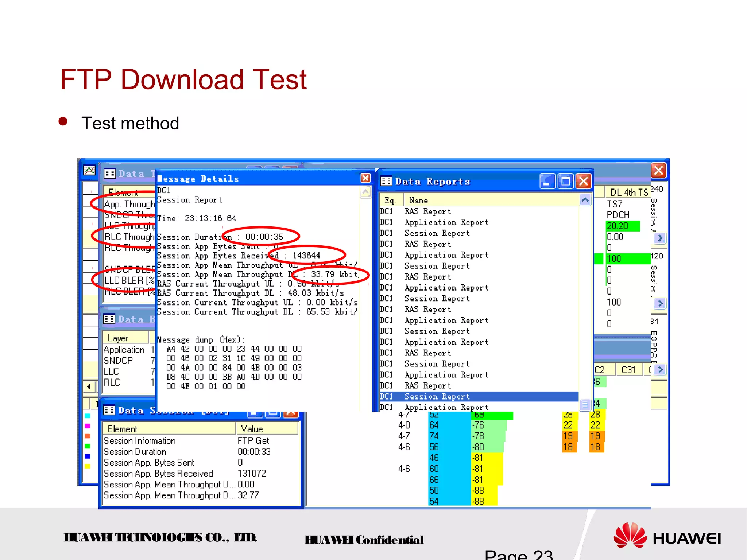The height and width of the screenshot is (560, 747).
Task: Maximize the Data Reports window
Action: pyautogui.click(x=566, y=181)
